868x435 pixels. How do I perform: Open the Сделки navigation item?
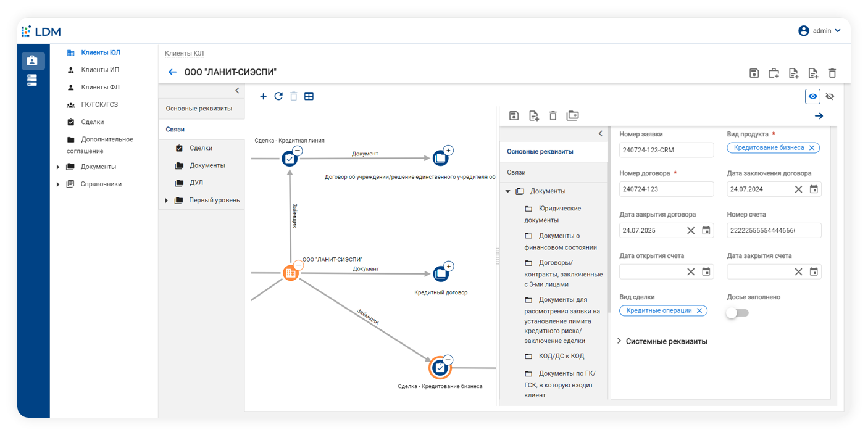(x=92, y=122)
